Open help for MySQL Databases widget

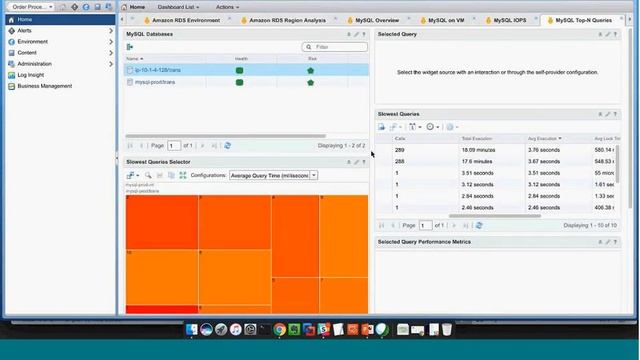pos(364,34)
